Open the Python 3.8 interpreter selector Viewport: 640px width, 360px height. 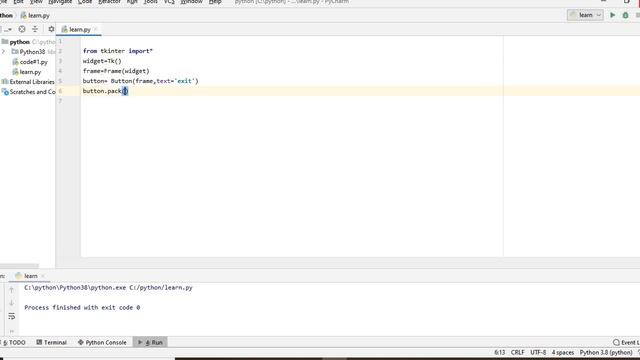[x=606, y=352]
